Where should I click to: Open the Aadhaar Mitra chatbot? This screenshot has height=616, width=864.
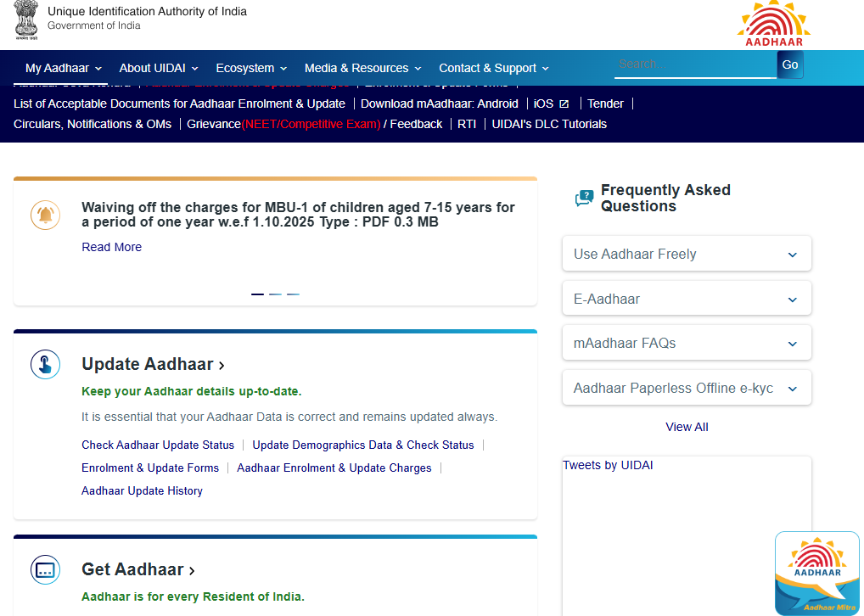point(816,574)
